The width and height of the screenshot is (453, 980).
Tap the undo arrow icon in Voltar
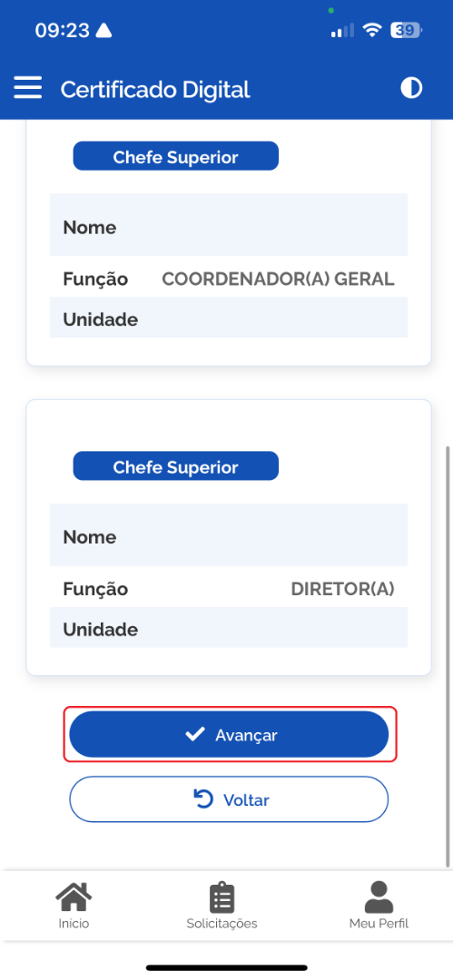(204, 799)
